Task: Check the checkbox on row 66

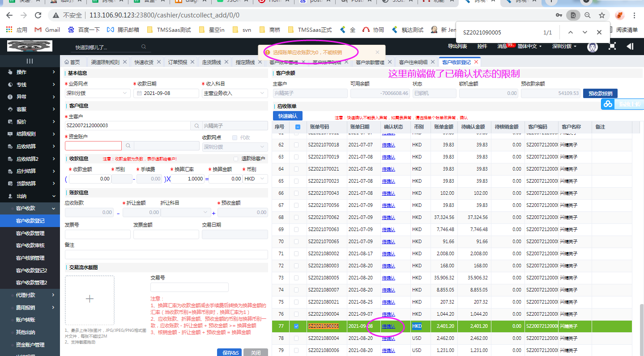Action: 296,193
